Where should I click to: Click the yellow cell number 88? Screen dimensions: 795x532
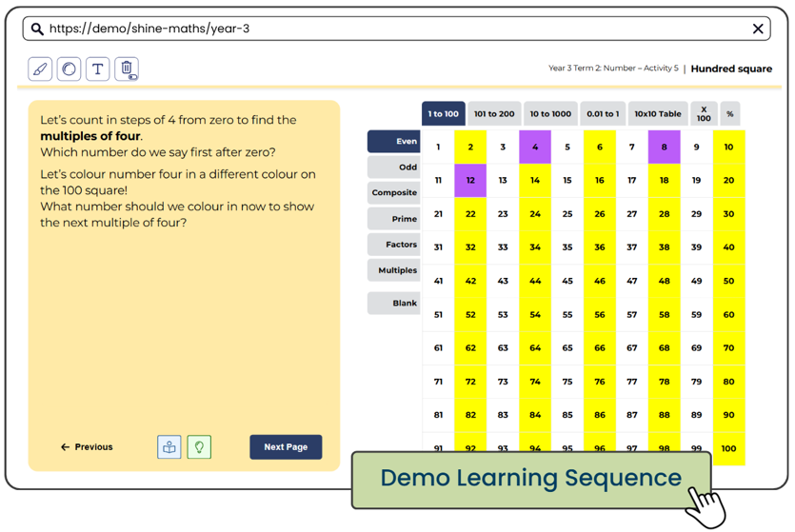point(665,415)
